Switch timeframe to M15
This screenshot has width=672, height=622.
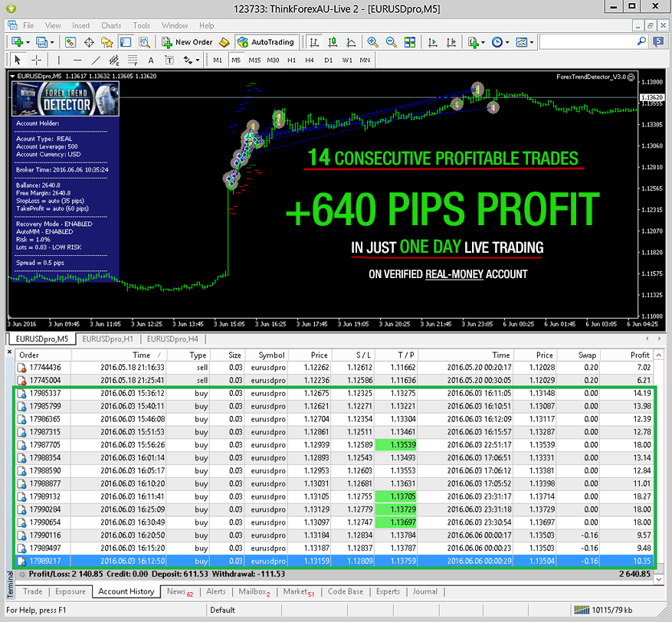tap(254, 60)
